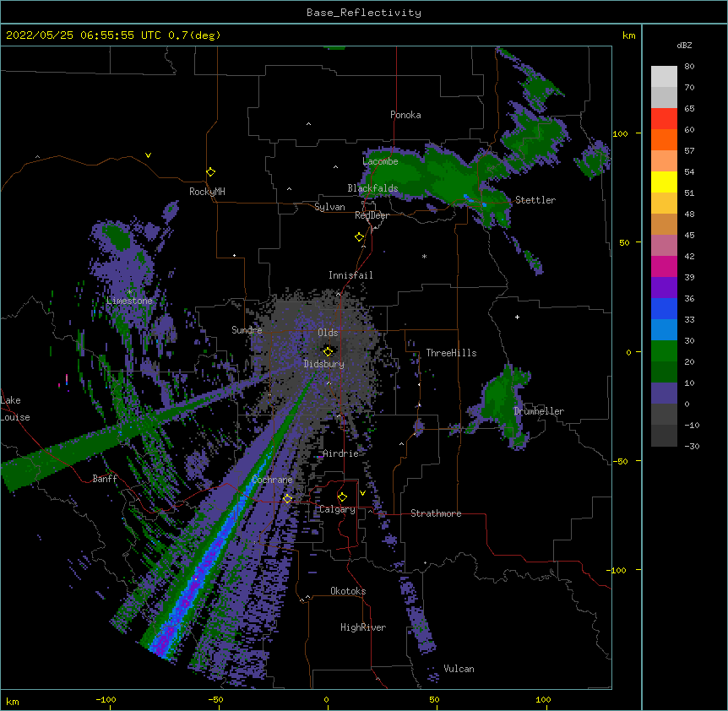
Task: Click the yellow station marker beside RockyMH
Action: tap(211, 172)
